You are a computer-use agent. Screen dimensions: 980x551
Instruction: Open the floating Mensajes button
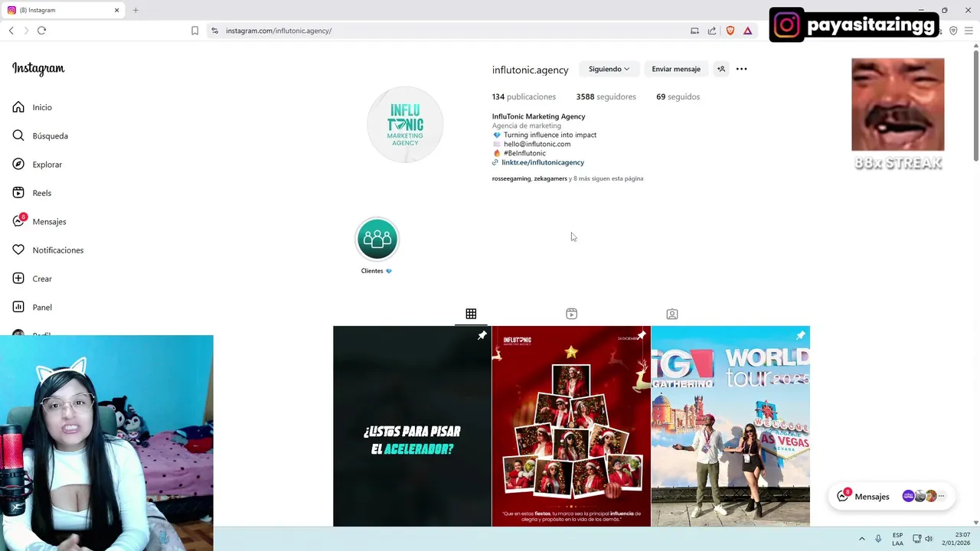tap(890, 496)
